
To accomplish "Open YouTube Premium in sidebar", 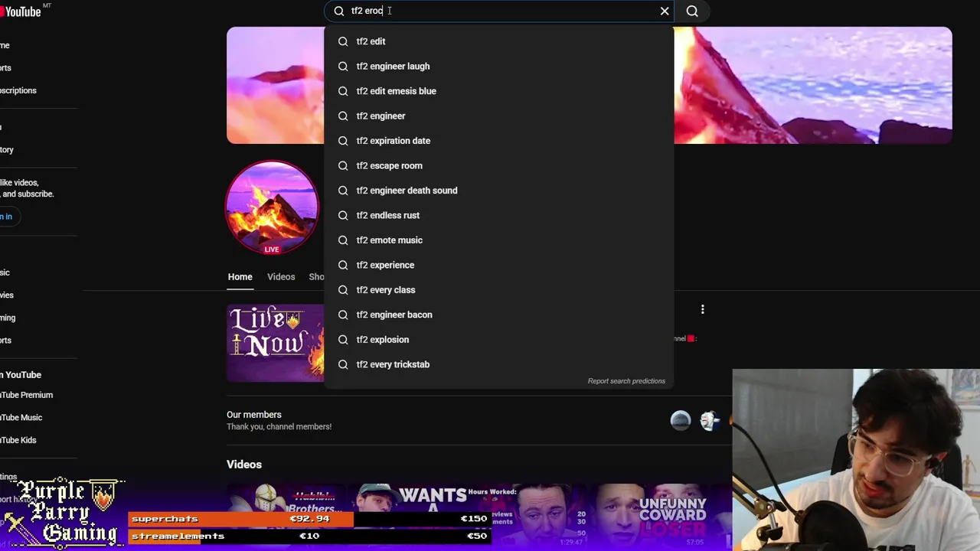I will (x=26, y=395).
